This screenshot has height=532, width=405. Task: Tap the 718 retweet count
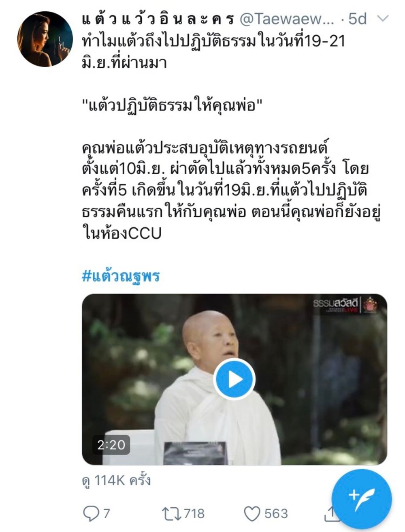pos(194,514)
